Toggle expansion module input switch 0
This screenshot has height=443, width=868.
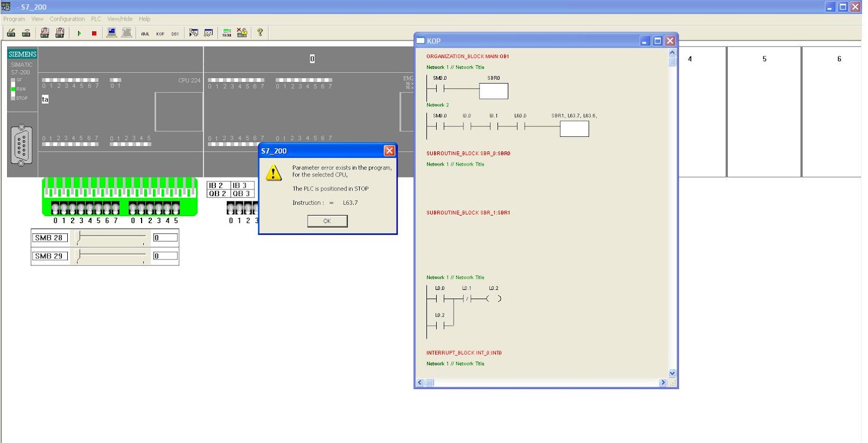click(231, 208)
